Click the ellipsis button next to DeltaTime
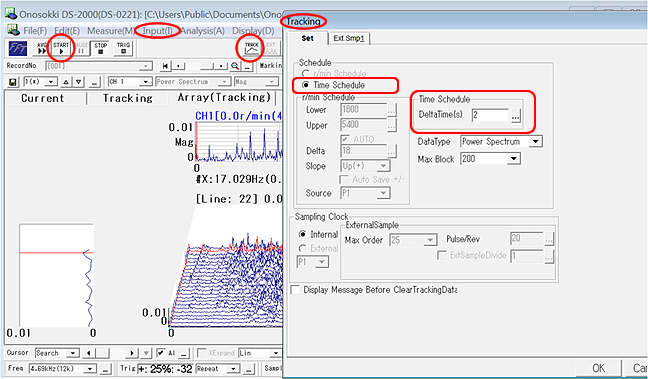Image resolution: width=648 pixels, height=379 pixels. pyautogui.click(x=515, y=116)
